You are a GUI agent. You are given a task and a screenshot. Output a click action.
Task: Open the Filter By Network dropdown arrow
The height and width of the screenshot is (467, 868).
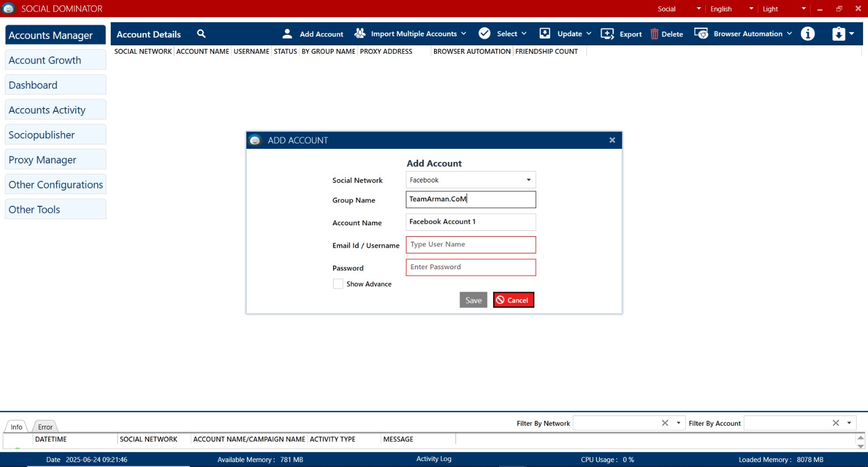679,423
